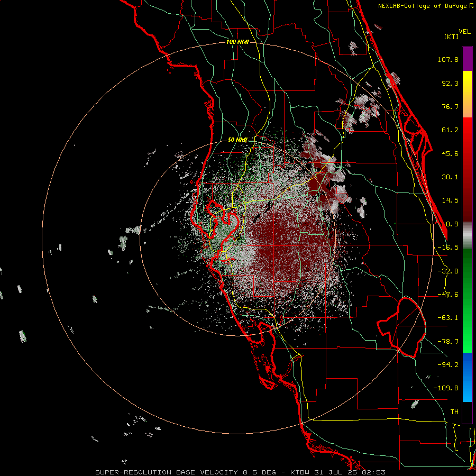Pick the purple band of velocity scale
The width and height of the screenshot is (476, 476).
coord(467,59)
